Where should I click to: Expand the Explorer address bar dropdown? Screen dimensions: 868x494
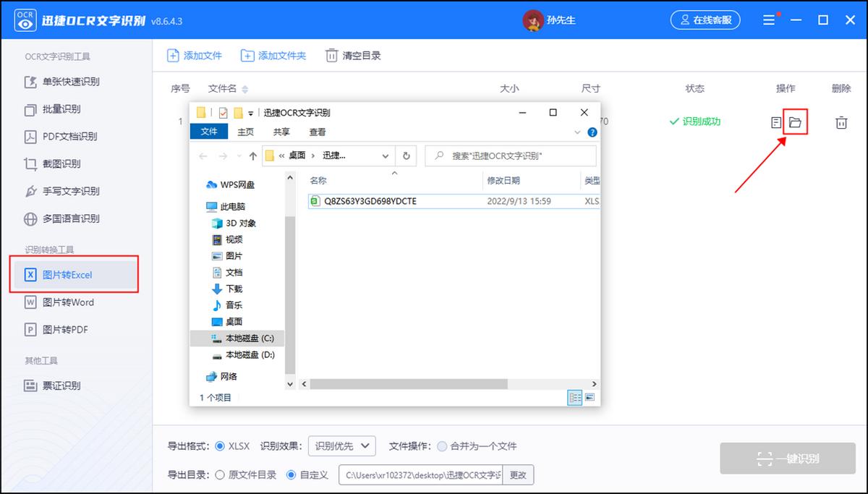point(386,156)
